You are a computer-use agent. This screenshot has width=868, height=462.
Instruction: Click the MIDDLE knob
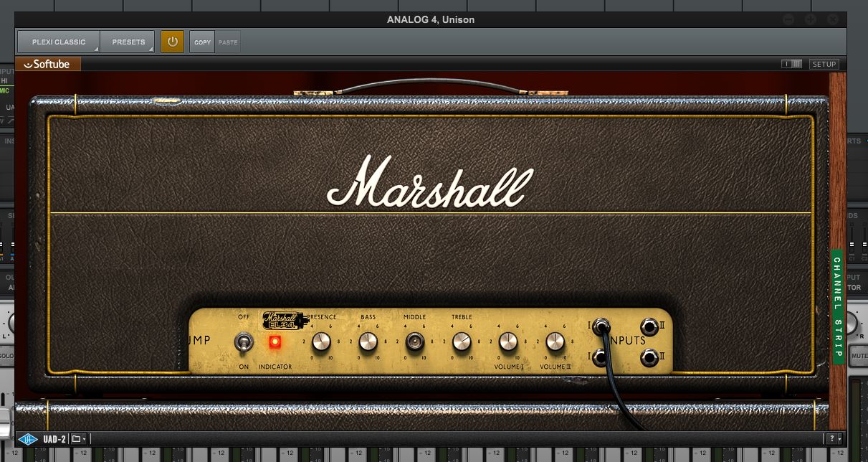click(x=415, y=341)
